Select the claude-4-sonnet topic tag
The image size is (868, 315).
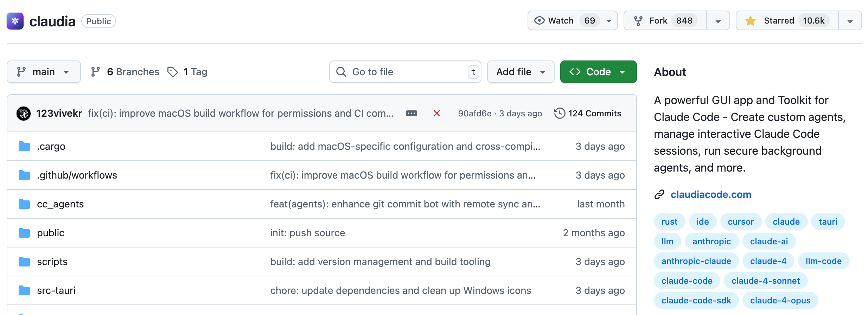pos(766,281)
